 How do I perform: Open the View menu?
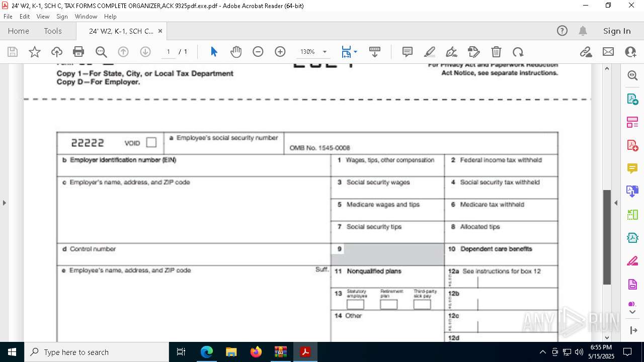(43, 17)
